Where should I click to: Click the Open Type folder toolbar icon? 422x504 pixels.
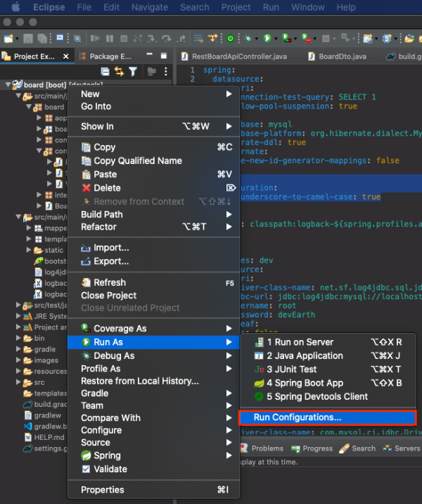(409, 39)
